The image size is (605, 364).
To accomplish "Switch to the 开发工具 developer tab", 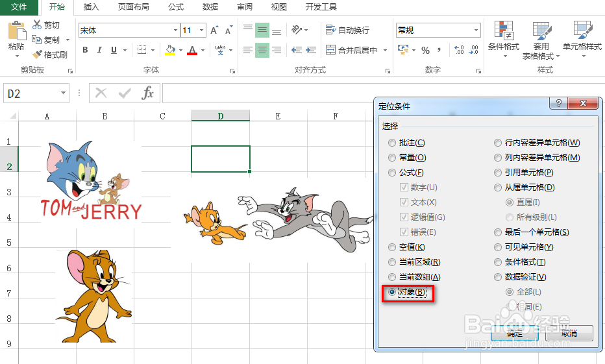I will tap(321, 7).
